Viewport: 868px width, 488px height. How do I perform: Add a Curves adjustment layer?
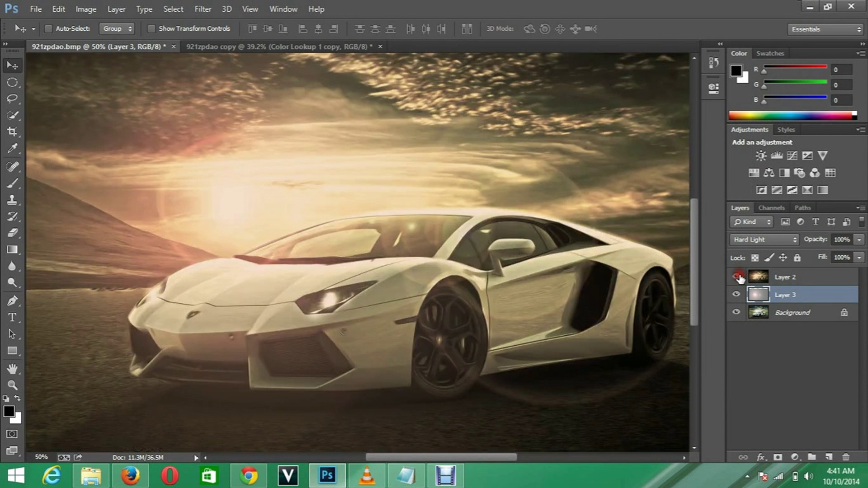point(791,155)
